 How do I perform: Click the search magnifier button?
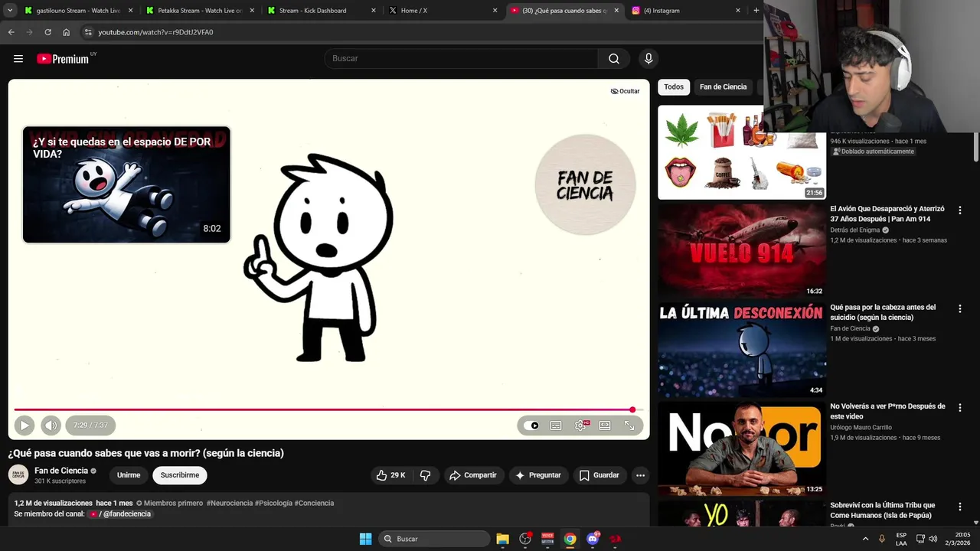[x=614, y=59]
